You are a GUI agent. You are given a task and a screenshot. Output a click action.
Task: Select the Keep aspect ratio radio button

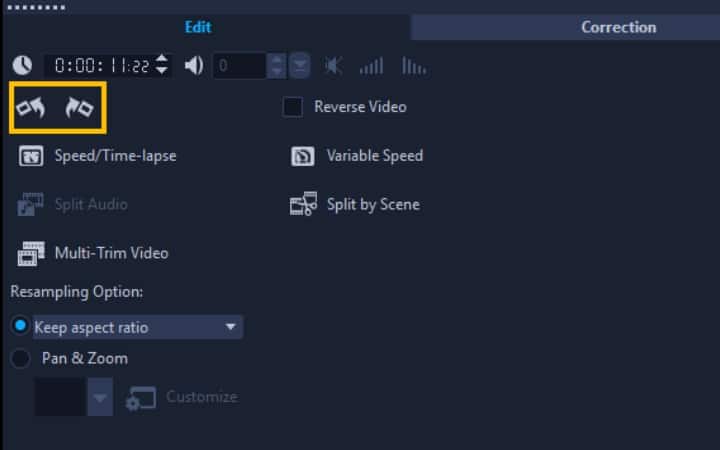[20, 327]
